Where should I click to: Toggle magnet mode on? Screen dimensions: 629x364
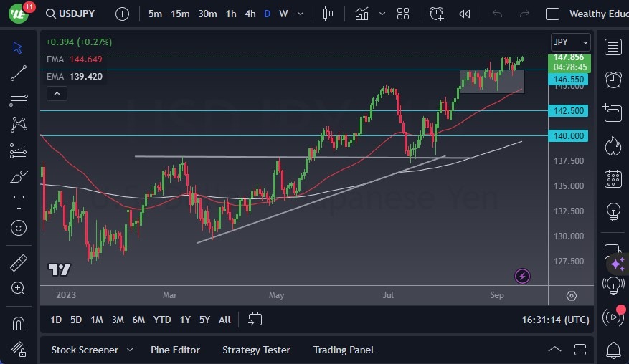(x=19, y=323)
